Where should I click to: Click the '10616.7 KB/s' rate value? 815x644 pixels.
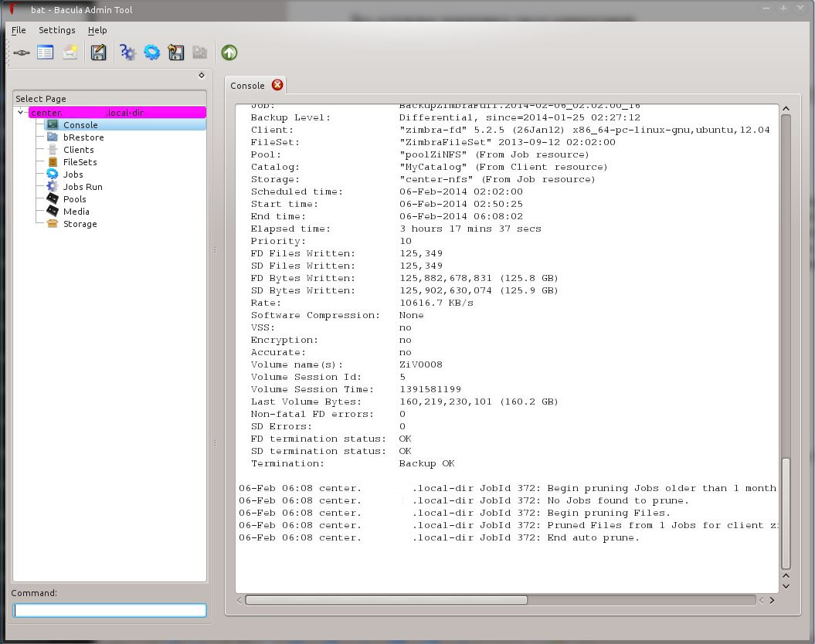tap(436, 303)
